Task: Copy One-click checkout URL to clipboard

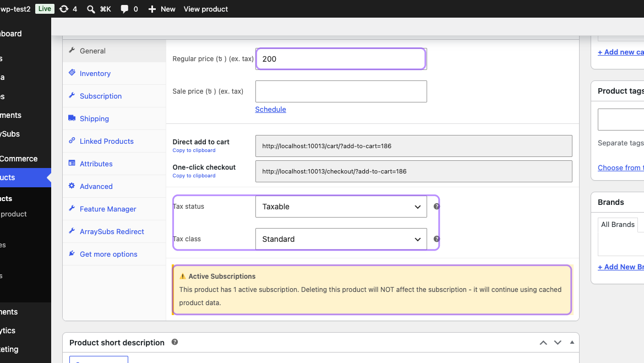Action: click(x=194, y=176)
